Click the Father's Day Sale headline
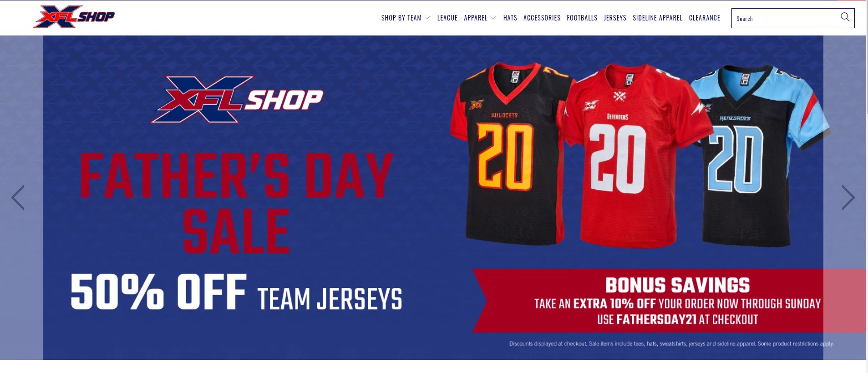 (236, 203)
